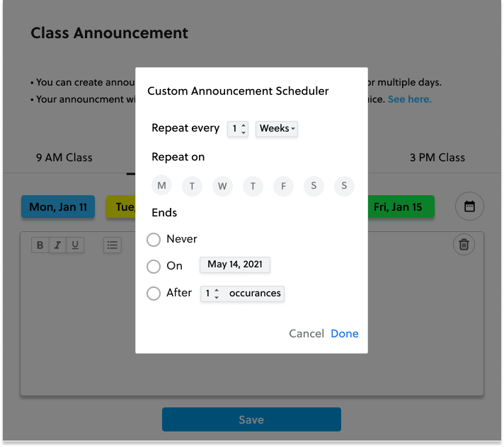This screenshot has width=504, height=447.
Task: Select Wednesday in Repeat on days
Action: click(222, 186)
